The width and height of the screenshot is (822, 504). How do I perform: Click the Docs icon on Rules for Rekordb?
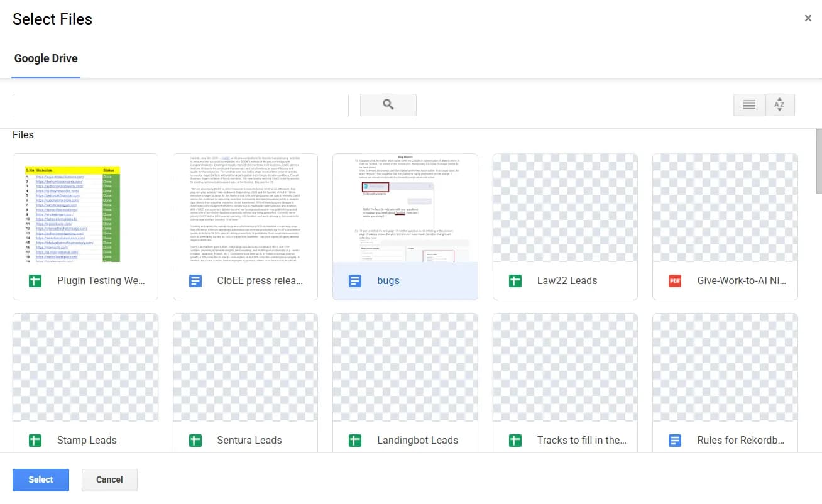coord(674,441)
